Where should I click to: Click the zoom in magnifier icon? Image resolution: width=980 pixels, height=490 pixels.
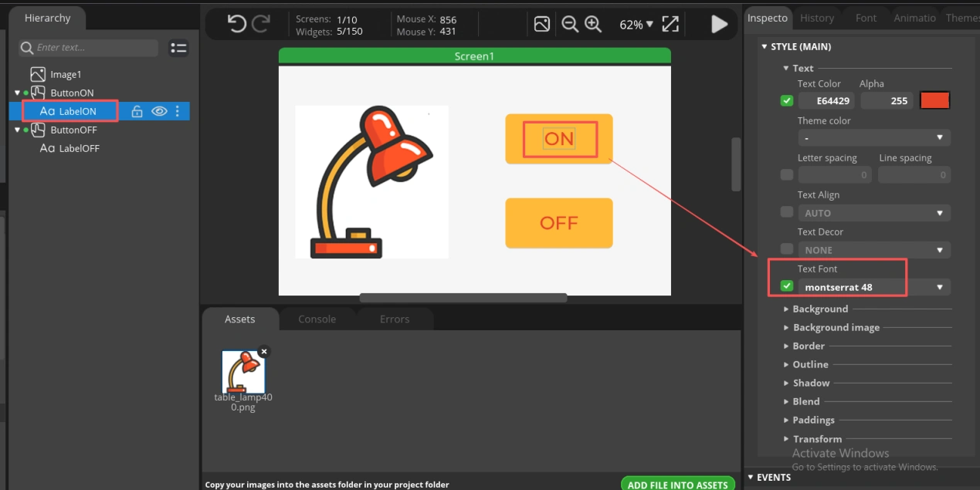click(593, 25)
